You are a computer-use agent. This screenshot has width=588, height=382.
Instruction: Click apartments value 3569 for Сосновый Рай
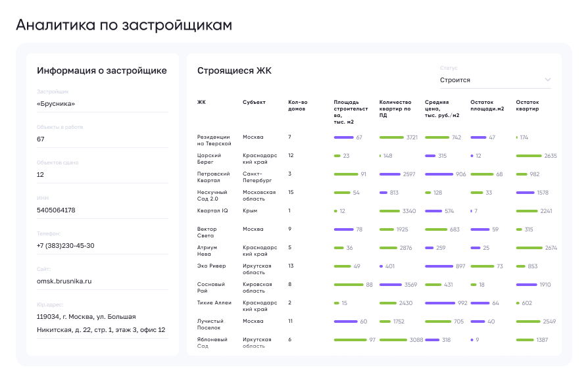pos(410,285)
